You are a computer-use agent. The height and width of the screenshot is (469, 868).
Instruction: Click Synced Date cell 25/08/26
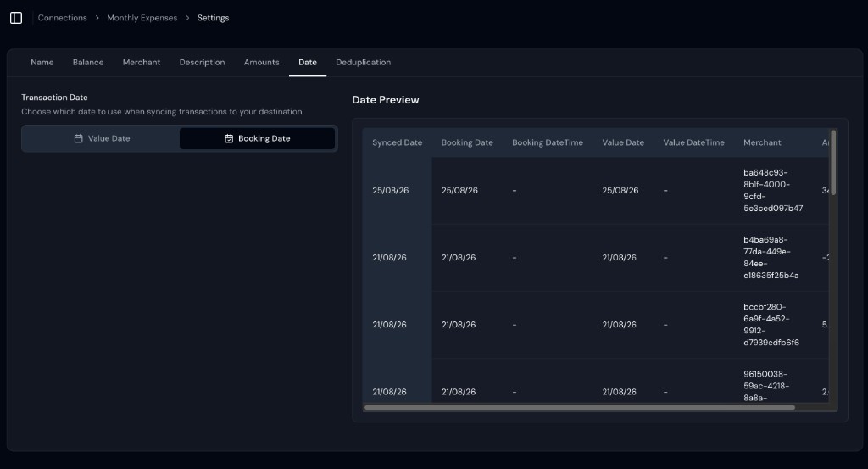coord(390,191)
